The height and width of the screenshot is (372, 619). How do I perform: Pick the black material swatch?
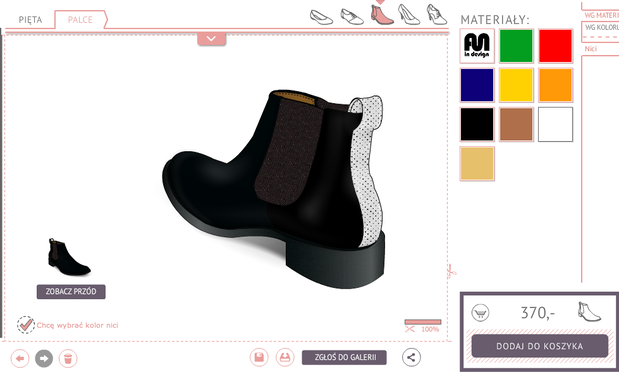[477, 124]
